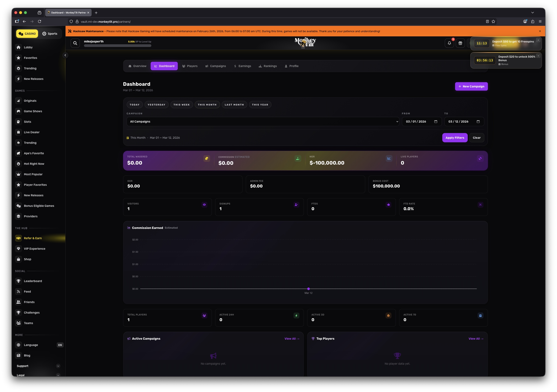Collapse the left sidebar
557x392 pixels.
(65, 55)
